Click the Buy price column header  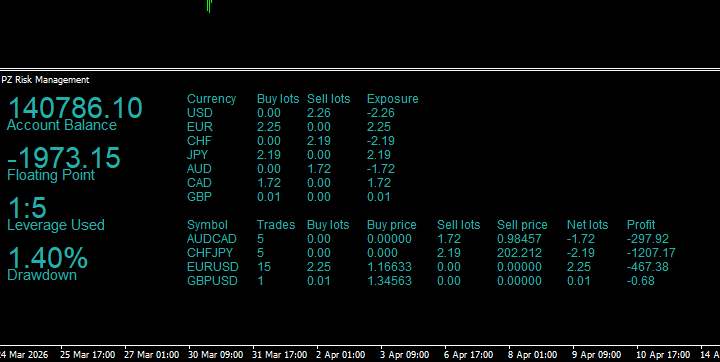392,225
